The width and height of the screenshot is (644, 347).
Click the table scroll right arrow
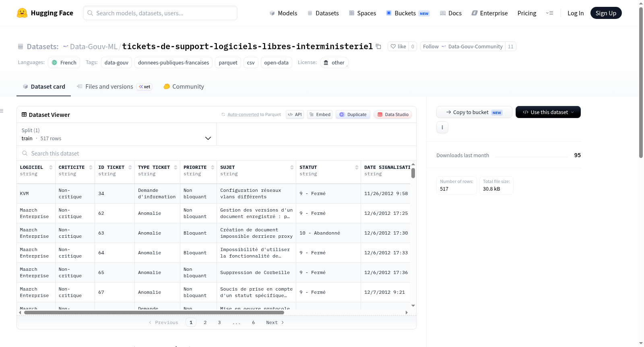point(407,312)
